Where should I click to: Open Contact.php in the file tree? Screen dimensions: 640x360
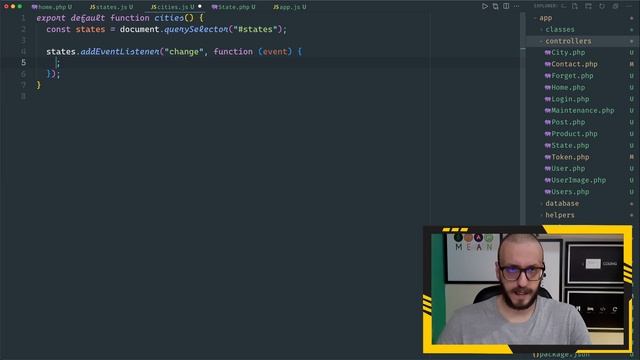point(574,64)
